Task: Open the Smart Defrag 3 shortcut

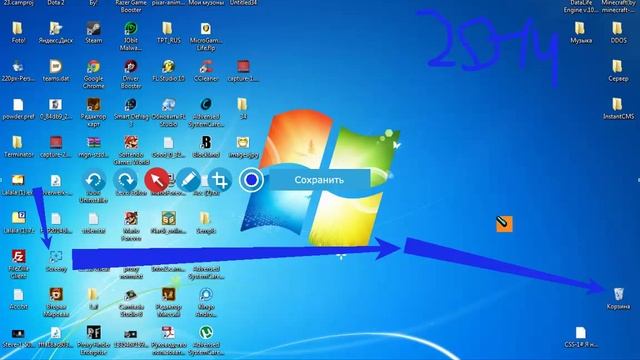Action: [x=131, y=112]
